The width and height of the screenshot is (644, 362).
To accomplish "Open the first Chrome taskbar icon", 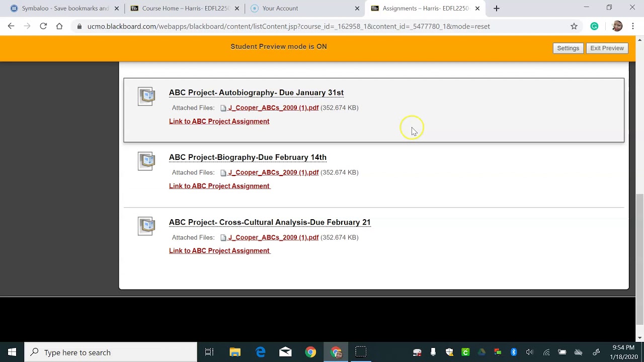I will (310, 352).
